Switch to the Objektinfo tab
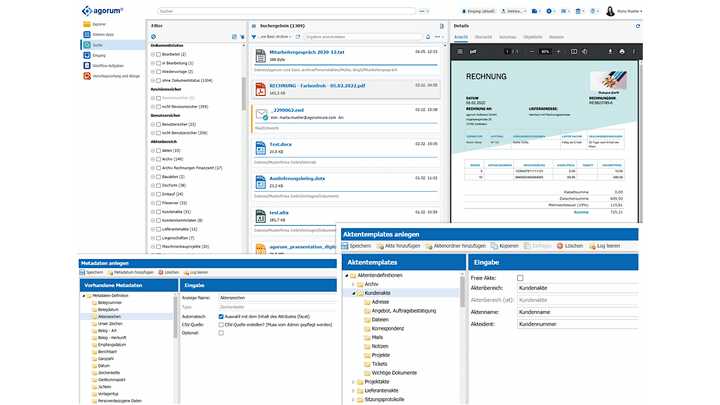720x405 pixels. click(535, 36)
